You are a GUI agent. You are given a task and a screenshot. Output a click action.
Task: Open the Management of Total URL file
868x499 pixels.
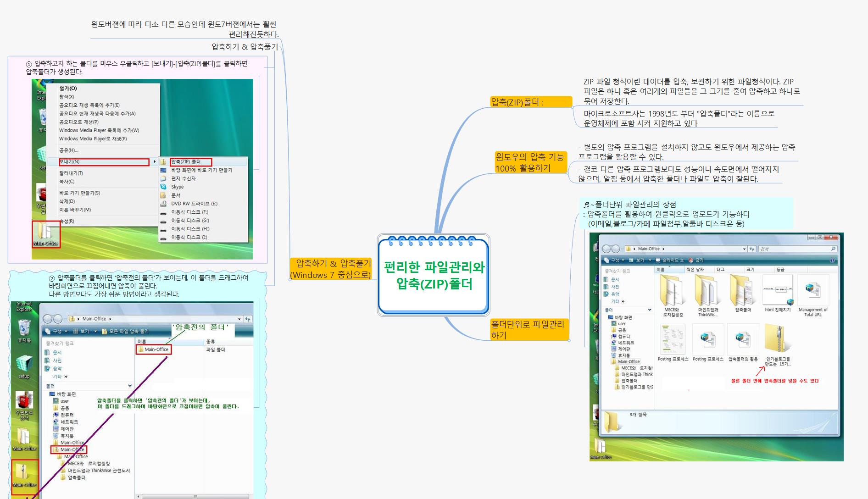(814, 290)
